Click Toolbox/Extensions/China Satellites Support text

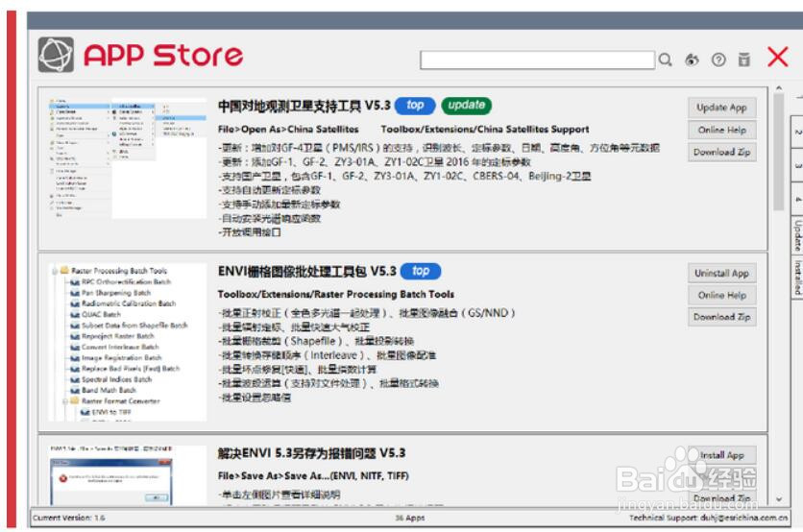485,130
